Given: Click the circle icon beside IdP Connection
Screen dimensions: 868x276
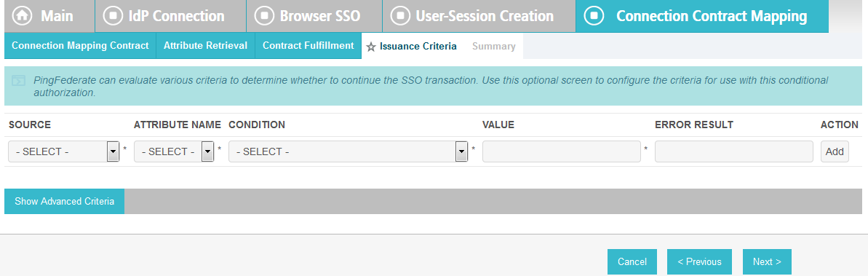Looking at the screenshot, I should 113,15.
